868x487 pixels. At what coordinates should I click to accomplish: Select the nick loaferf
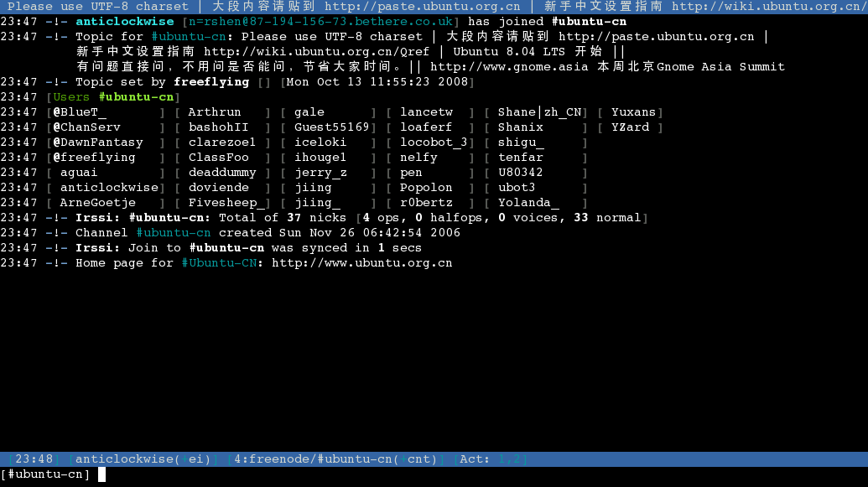(x=426, y=127)
